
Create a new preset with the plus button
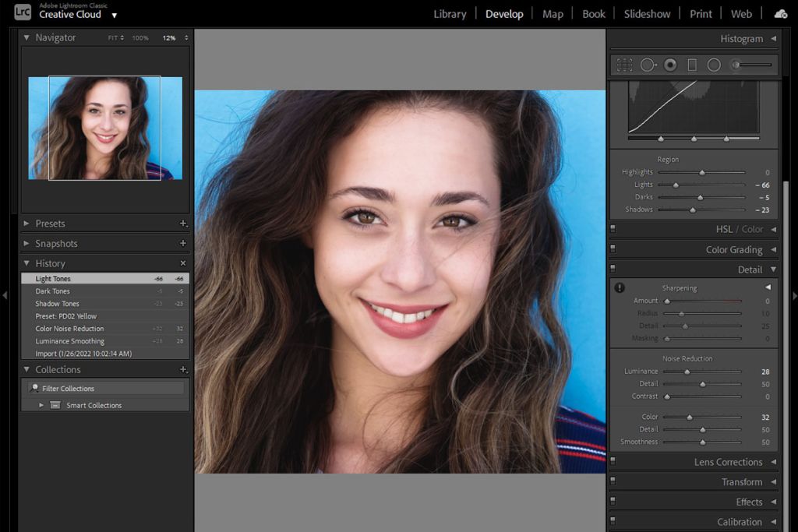pyautogui.click(x=184, y=224)
